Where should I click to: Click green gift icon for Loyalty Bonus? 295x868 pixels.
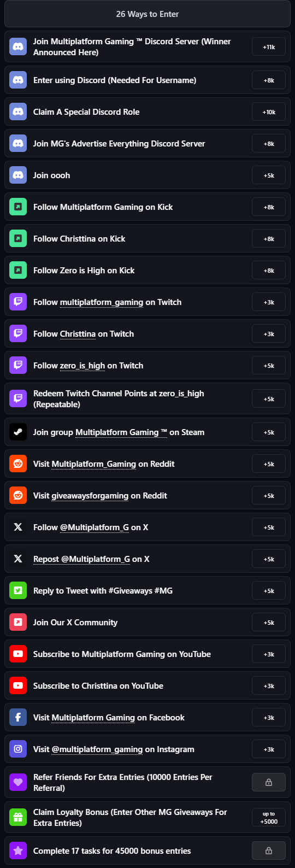18,818
